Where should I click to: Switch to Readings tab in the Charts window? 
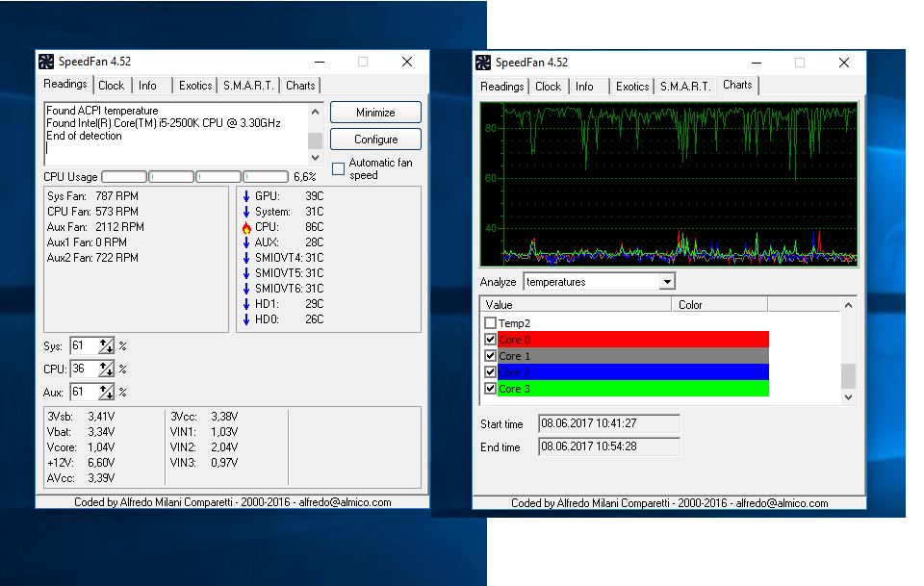click(x=502, y=87)
